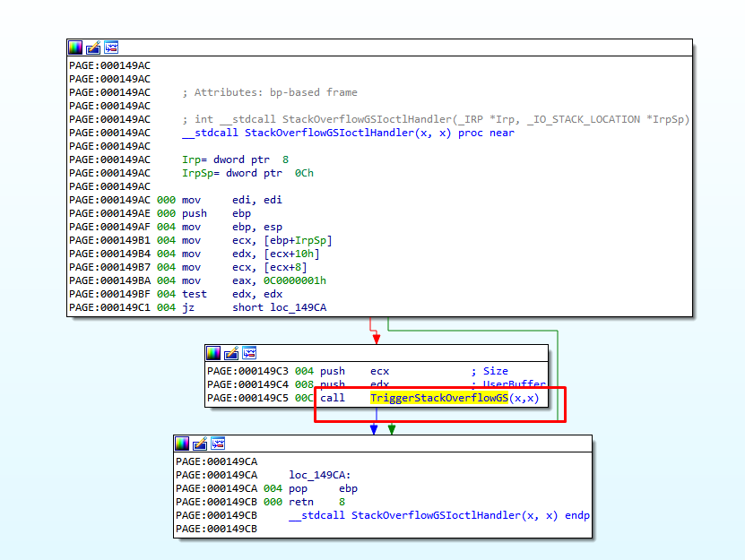Click edit icon on the top function block

94,47
